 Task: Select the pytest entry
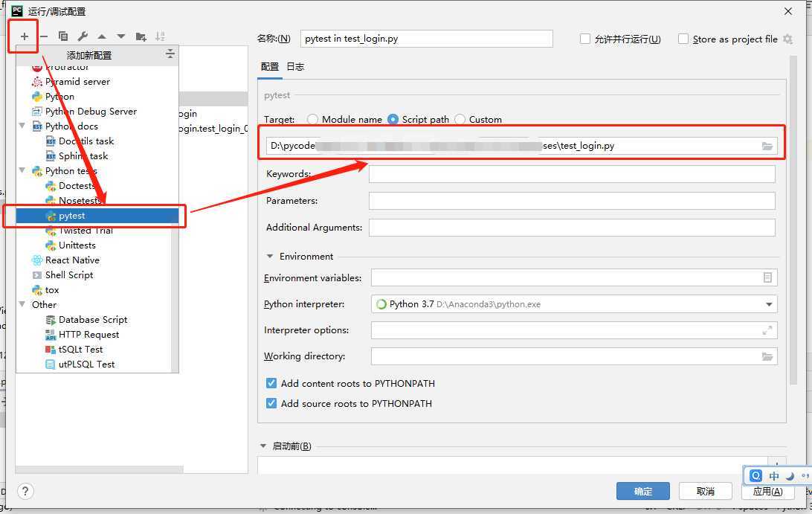[x=97, y=216]
